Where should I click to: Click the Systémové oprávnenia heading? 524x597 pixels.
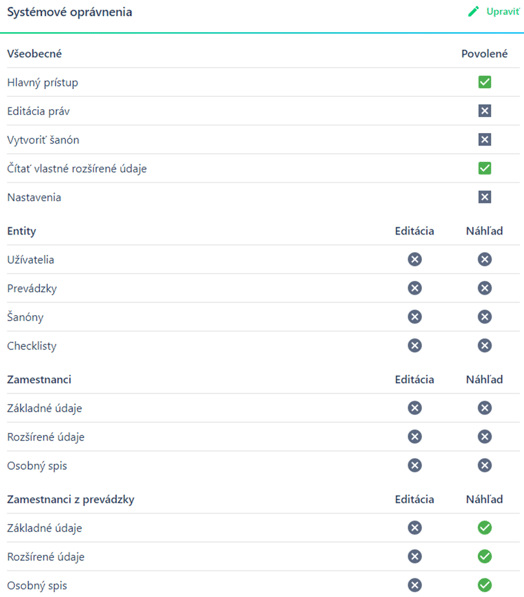click(70, 12)
